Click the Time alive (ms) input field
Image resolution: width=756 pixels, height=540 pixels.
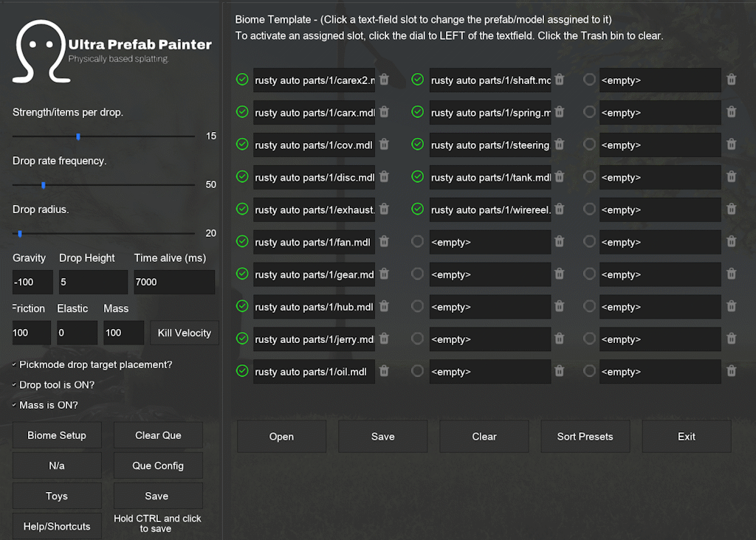[x=174, y=282]
